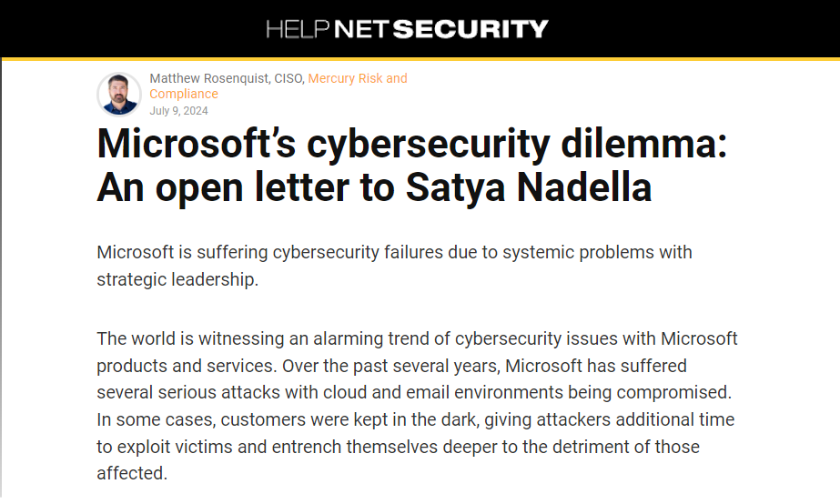Image resolution: width=840 pixels, height=504 pixels.
Task: Click 'Microsoft's' at the start of the headline
Action: [196, 144]
